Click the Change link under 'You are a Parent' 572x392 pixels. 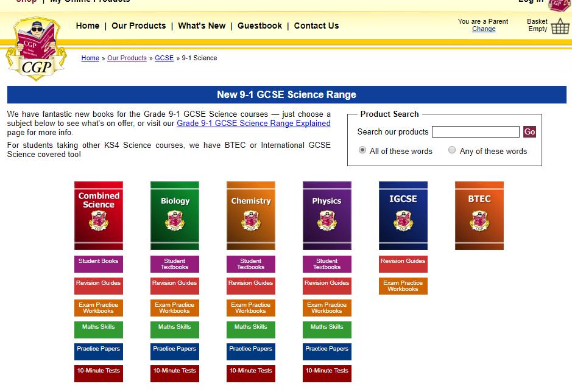click(484, 29)
